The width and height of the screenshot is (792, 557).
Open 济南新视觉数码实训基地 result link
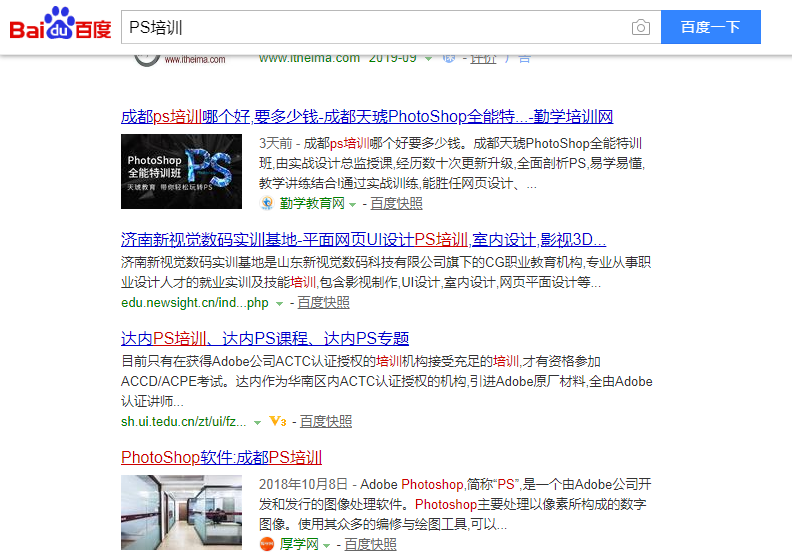pyautogui.click(x=363, y=239)
